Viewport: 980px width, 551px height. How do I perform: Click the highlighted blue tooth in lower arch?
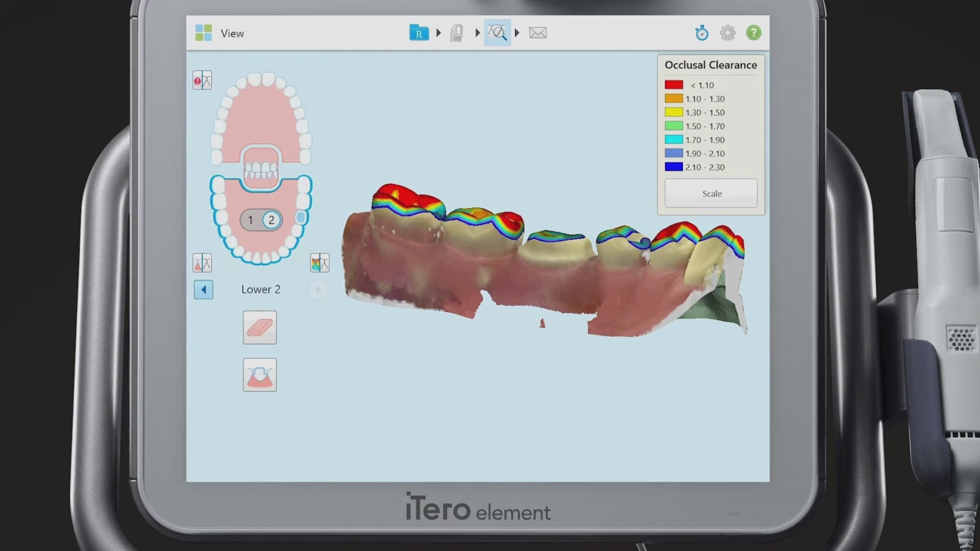[x=301, y=218]
